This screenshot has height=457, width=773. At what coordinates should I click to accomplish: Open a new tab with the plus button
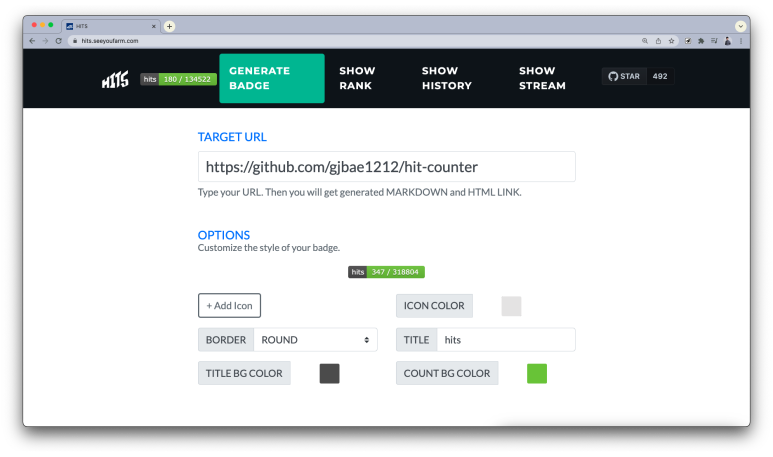170,26
